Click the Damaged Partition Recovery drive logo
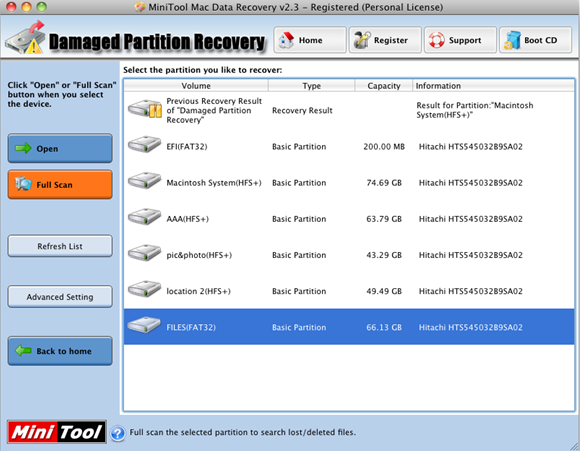Viewport: 580px width, 451px height. [x=25, y=38]
